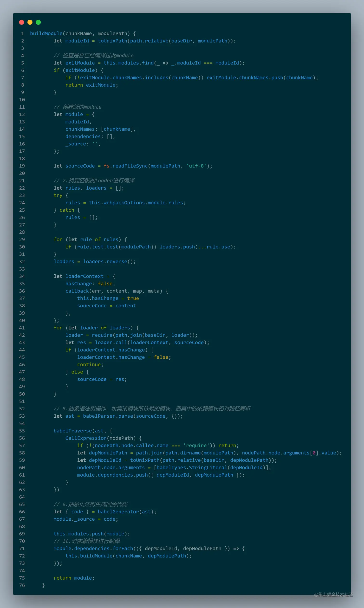This screenshot has width=364, height=608.
Task: Select the 'let moduleId = toUnixPath' line
Action: [145, 41]
